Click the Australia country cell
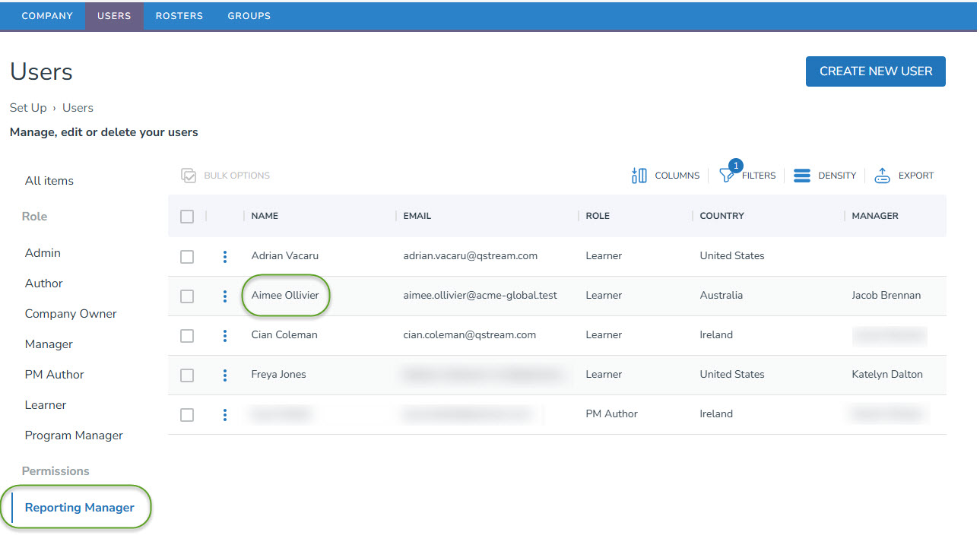The height and width of the screenshot is (548, 980). click(722, 296)
